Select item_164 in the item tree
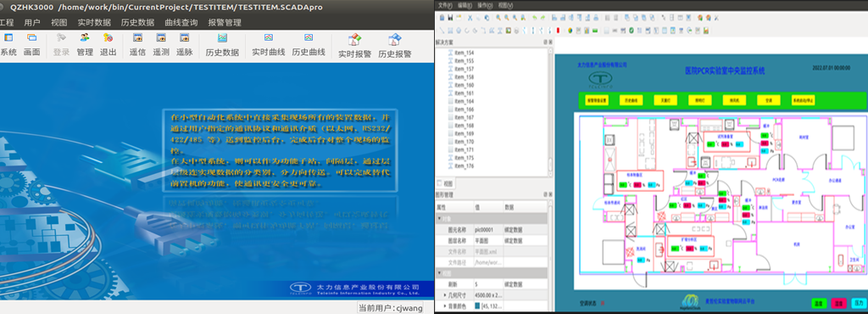 click(x=464, y=101)
